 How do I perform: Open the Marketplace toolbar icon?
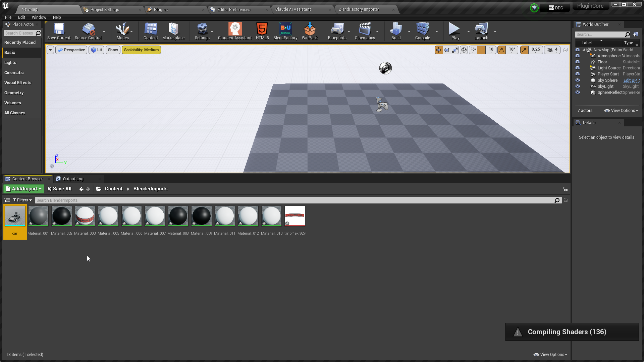pos(173,31)
